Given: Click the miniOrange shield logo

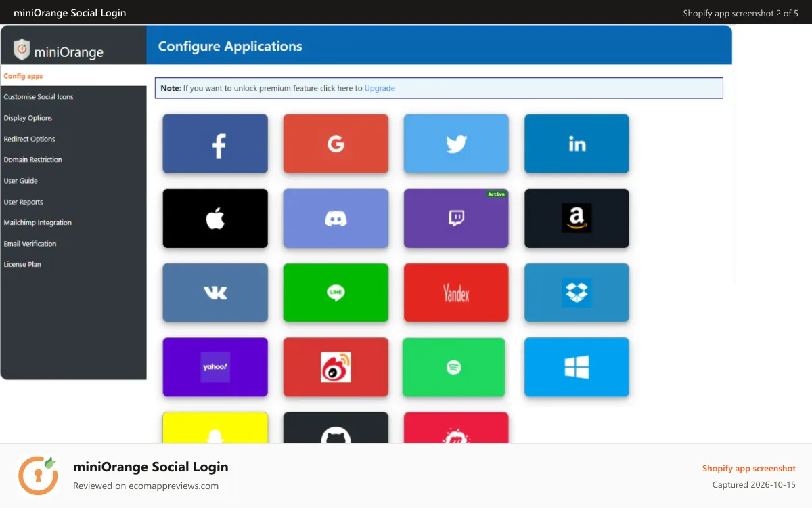Looking at the screenshot, I should (x=22, y=49).
